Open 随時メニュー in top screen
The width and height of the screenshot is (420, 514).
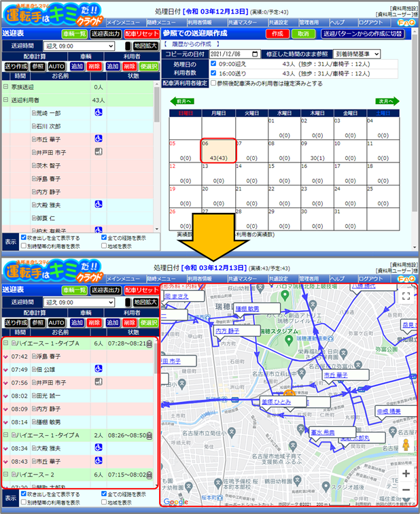click(161, 22)
